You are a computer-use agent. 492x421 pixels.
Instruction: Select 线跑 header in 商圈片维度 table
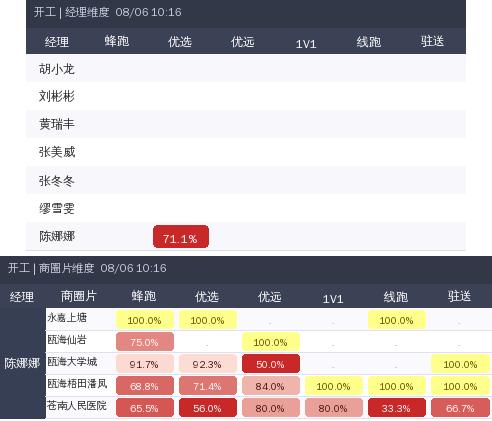(x=396, y=297)
